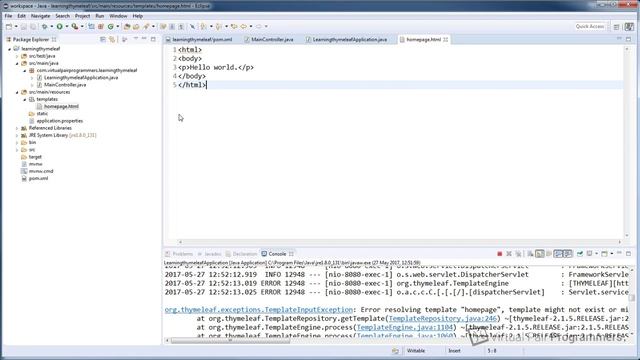Screen dimensions: 640x360
Task: Run the application with green Run button
Action: click(x=60, y=27)
